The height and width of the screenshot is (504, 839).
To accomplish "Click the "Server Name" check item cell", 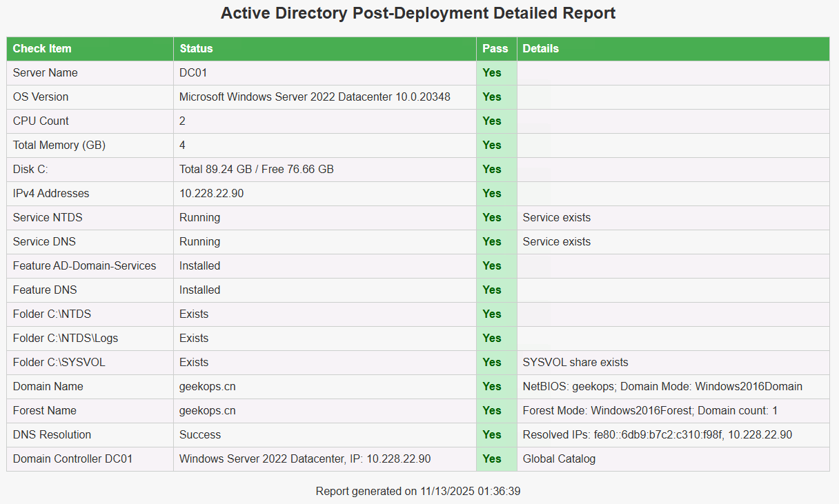I will click(46, 72).
